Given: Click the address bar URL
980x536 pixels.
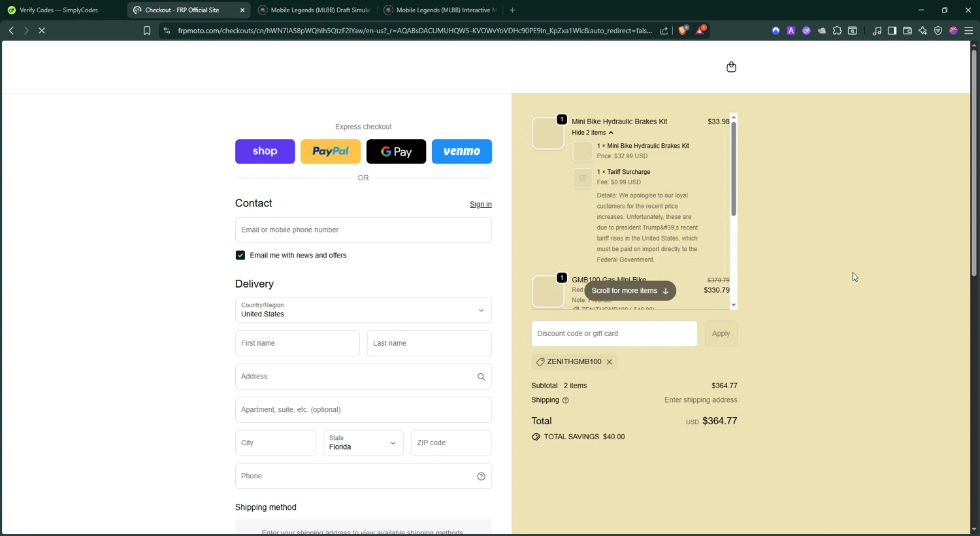Looking at the screenshot, I should click(x=415, y=31).
